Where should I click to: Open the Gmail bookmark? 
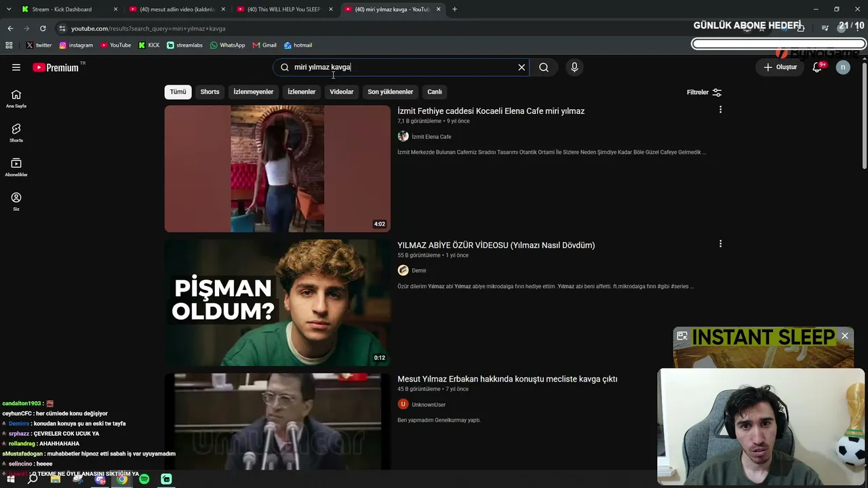click(x=264, y=45)
